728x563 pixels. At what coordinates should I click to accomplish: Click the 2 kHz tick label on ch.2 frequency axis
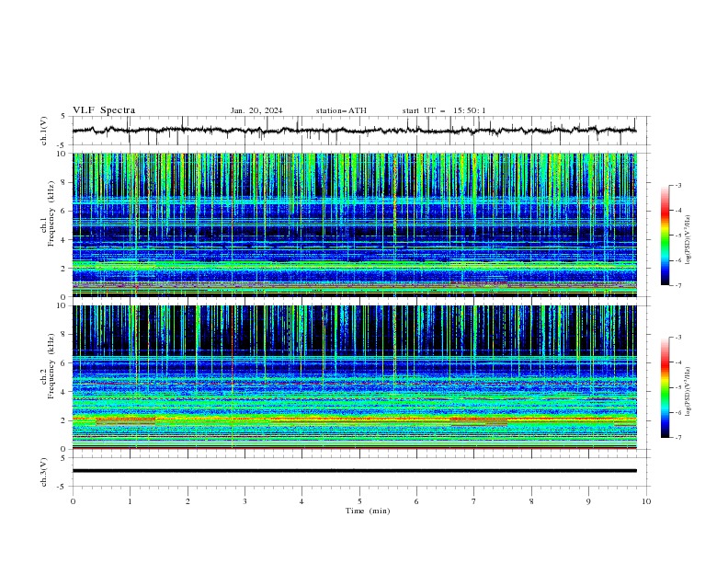(64, 420)
